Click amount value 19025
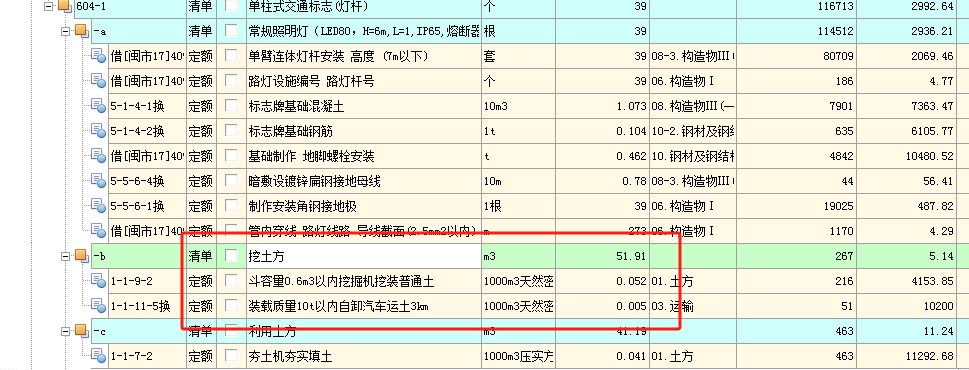Image resolution: width=969 pixels, height=370 pixels. pos(839,206)
